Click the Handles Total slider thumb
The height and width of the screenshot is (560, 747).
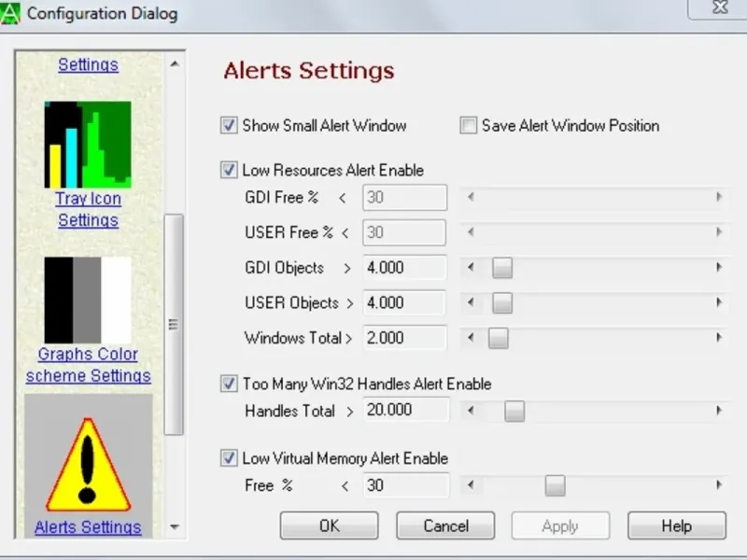point(514,411)
